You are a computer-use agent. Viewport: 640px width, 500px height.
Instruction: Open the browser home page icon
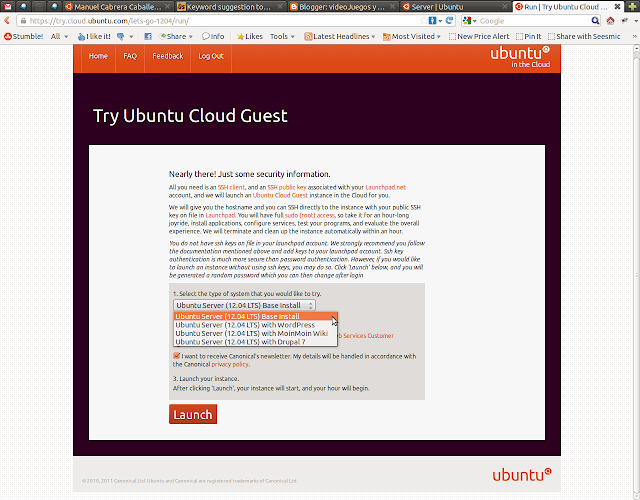point(610,21)
